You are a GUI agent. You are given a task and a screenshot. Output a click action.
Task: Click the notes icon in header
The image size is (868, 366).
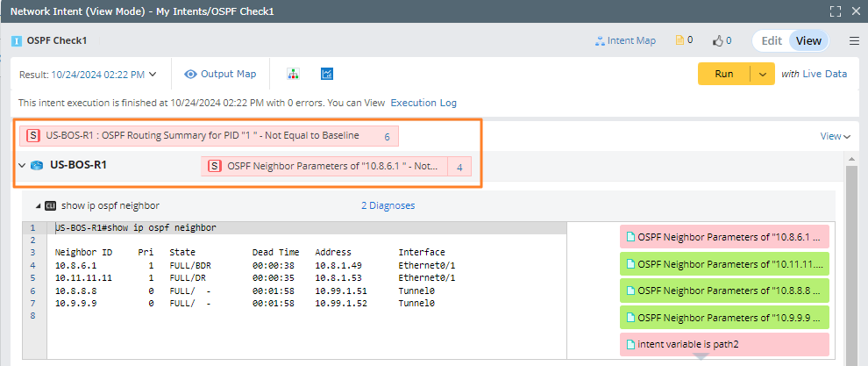point(679,40)
